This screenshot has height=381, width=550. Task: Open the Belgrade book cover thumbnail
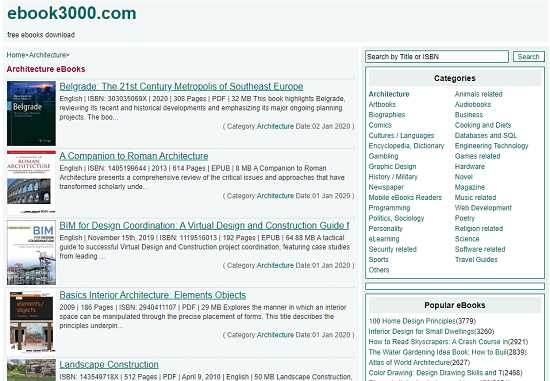pos(31,113)
